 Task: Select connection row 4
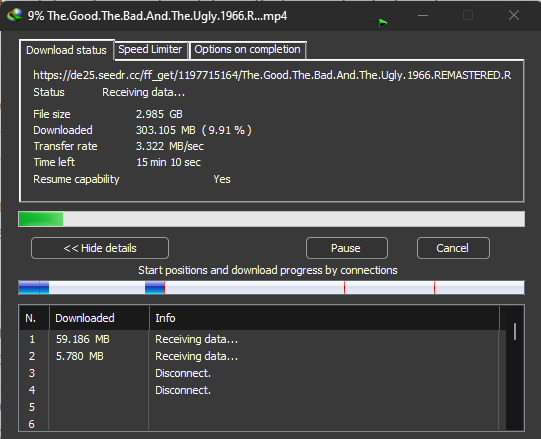[262, 390]
